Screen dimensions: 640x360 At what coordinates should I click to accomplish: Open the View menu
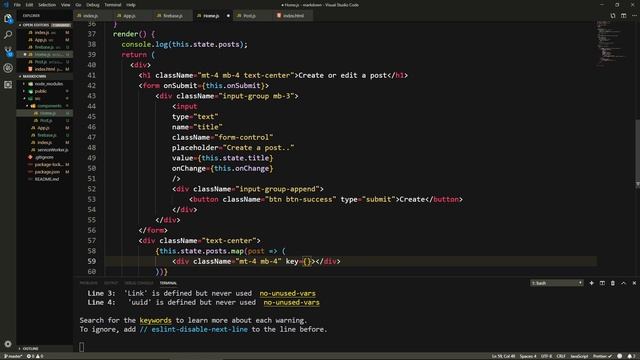(65, 5)
